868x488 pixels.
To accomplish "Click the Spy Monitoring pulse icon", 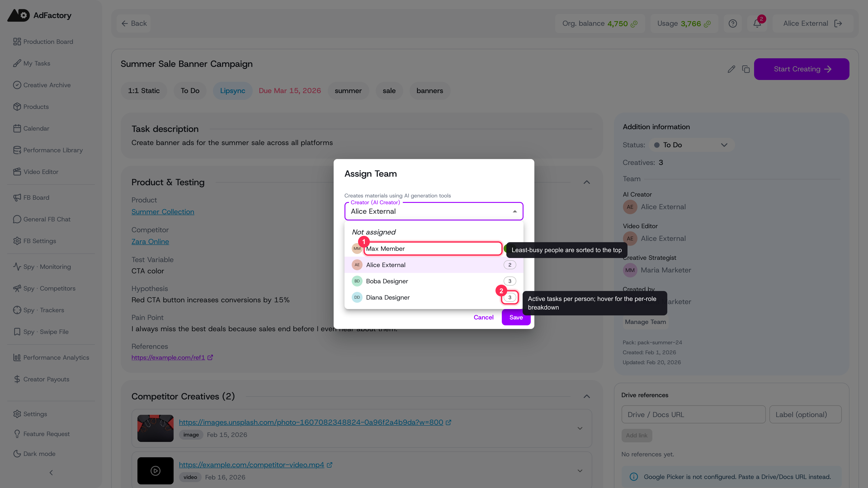I will point(17,267).
